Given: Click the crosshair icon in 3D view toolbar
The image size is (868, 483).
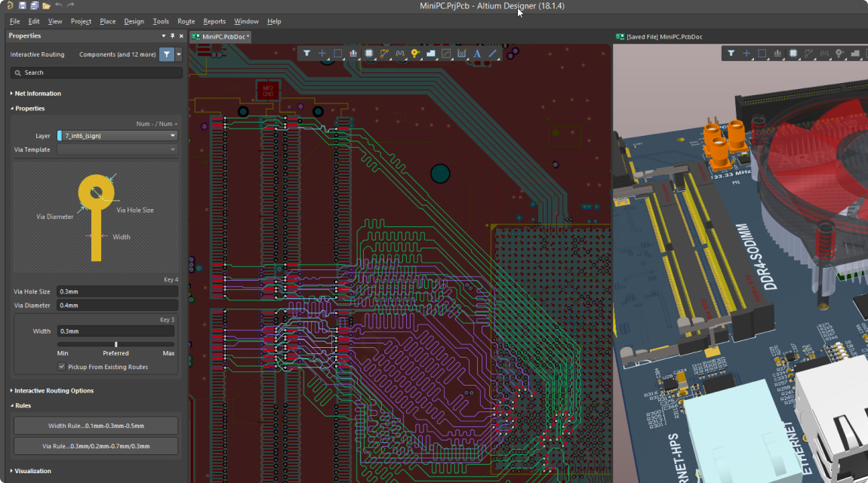Looking at the screenshot, I should point(746,53).
